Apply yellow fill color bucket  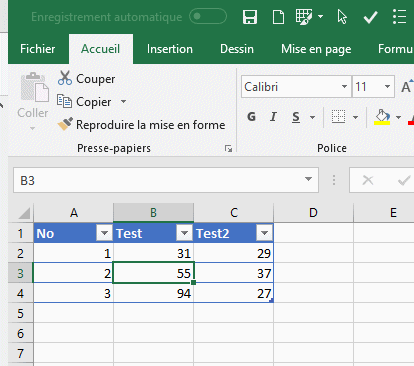(382, 117)
